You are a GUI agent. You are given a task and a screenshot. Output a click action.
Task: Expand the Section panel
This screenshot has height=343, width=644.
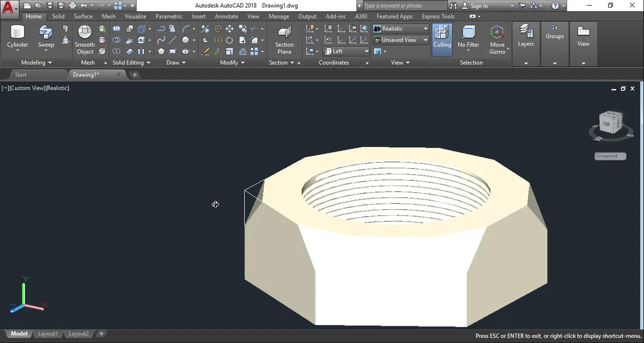pos(281,62)
